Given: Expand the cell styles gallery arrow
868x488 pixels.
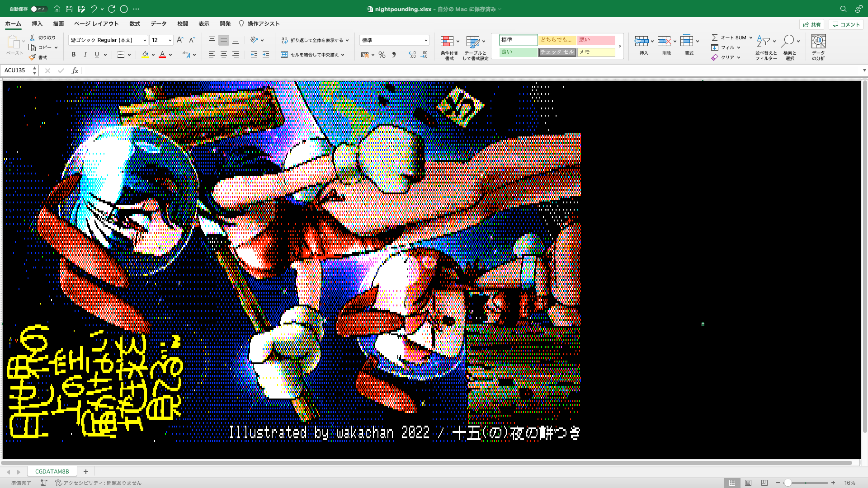Looking at the screenshot, I should pyautogui.click(x=620, y=46).
